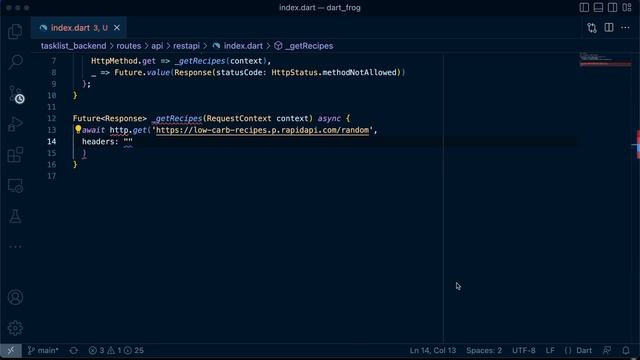Click the minimap code overview
Image resolution: width=640 pixels, height=360 pixels.
pyautogui.click(x=606, y=60)
